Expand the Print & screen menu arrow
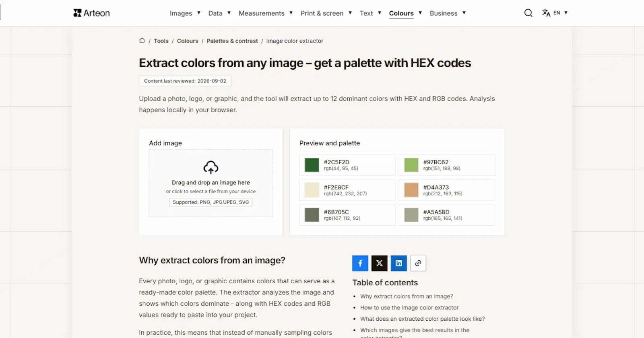644x338 pixels. [x=350, y=13]
